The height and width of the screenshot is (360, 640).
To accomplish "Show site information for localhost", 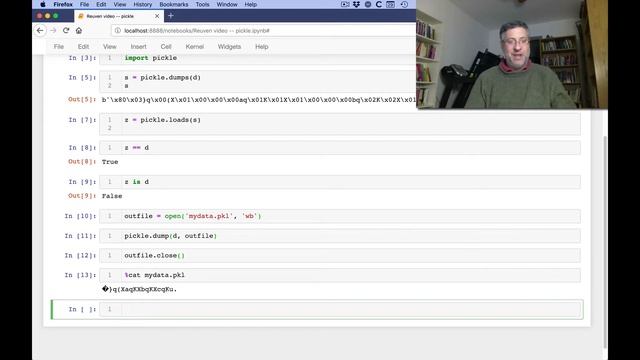I will click(118, 31).
